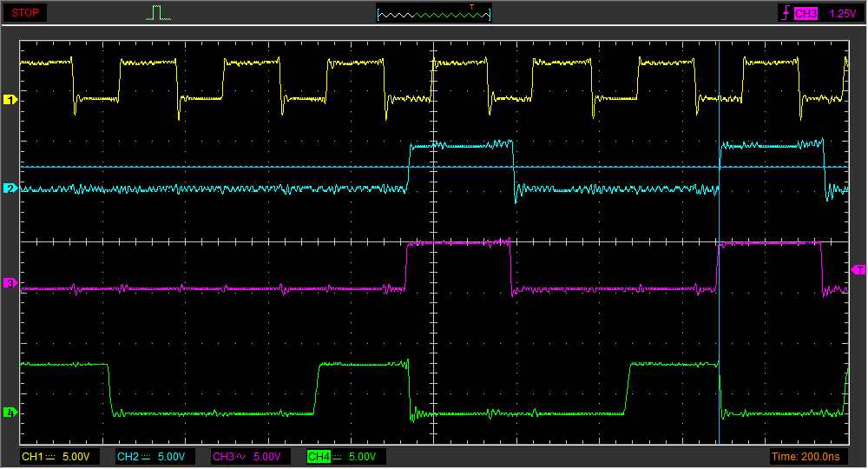
Task: Open the CH3 trigger source selector
Action: [805, 13]
